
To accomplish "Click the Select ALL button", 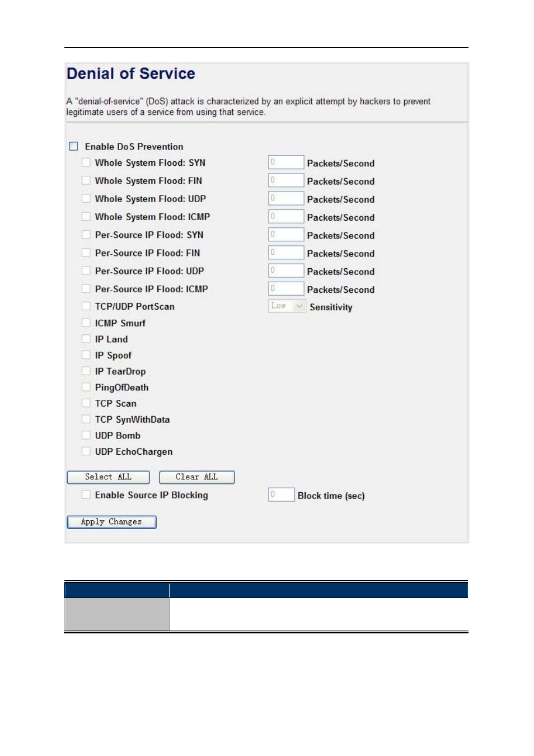I will [x=109, y=477].
